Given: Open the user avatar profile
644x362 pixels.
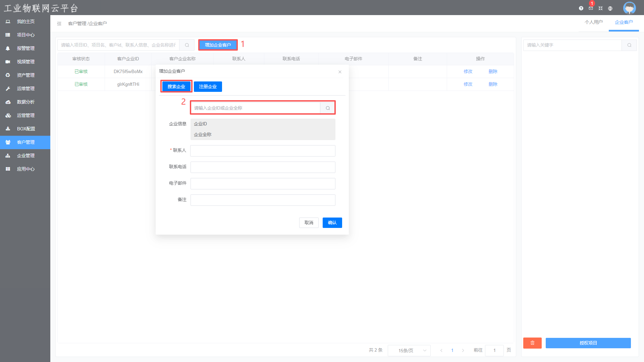Looking at the screenshot, I should tap(629, 8).
